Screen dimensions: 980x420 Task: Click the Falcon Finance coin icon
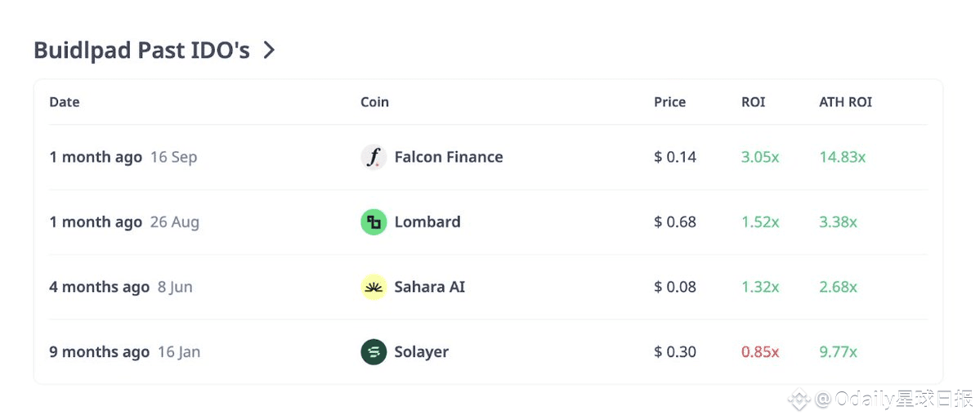[x=374, y=157]
